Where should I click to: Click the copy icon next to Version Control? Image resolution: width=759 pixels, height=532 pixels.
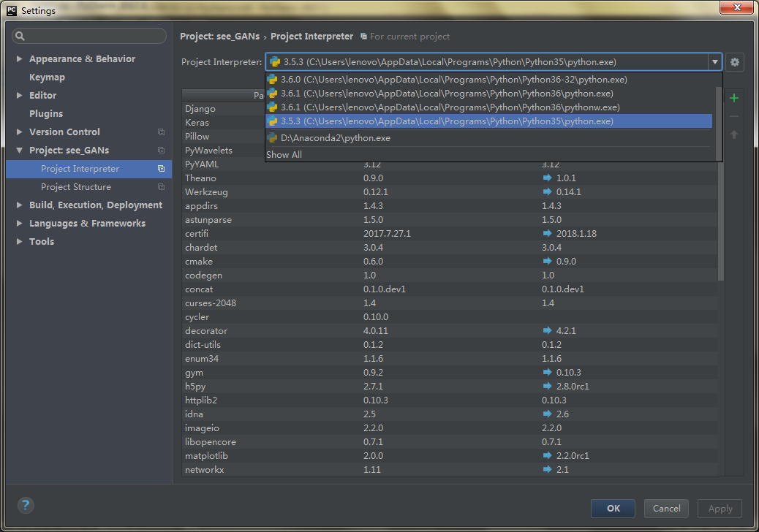(161, 132)
